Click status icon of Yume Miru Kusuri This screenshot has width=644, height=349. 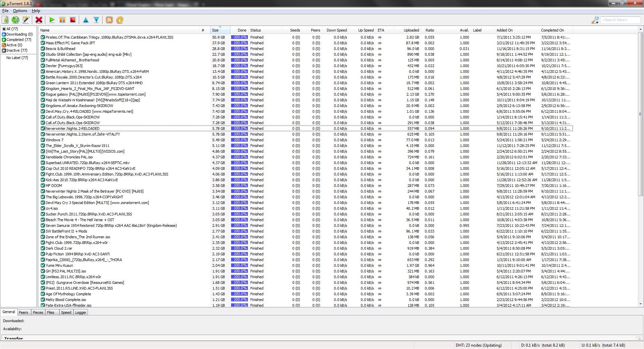(x=43, y=265)
